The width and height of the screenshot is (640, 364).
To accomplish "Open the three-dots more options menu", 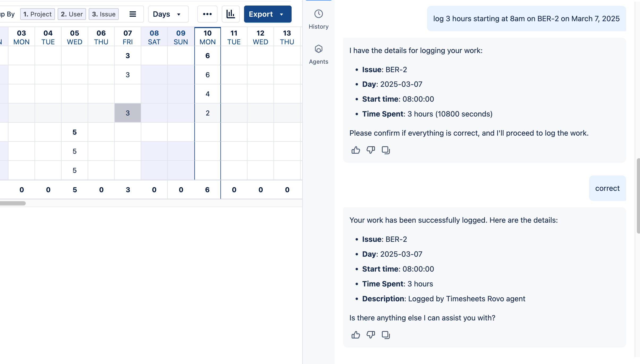I will point(207,14).
